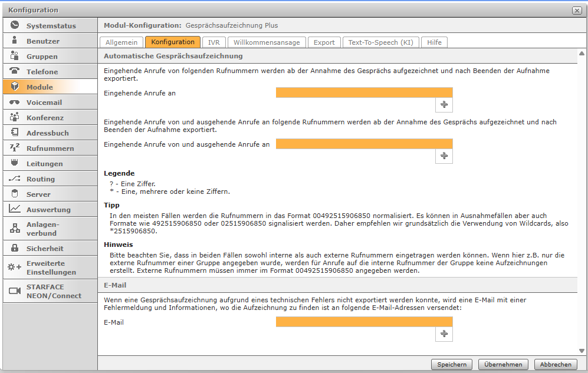Select the Telefone phone icon
The height and width of the screenshot is (373, 588).
(x=15, y=71)
